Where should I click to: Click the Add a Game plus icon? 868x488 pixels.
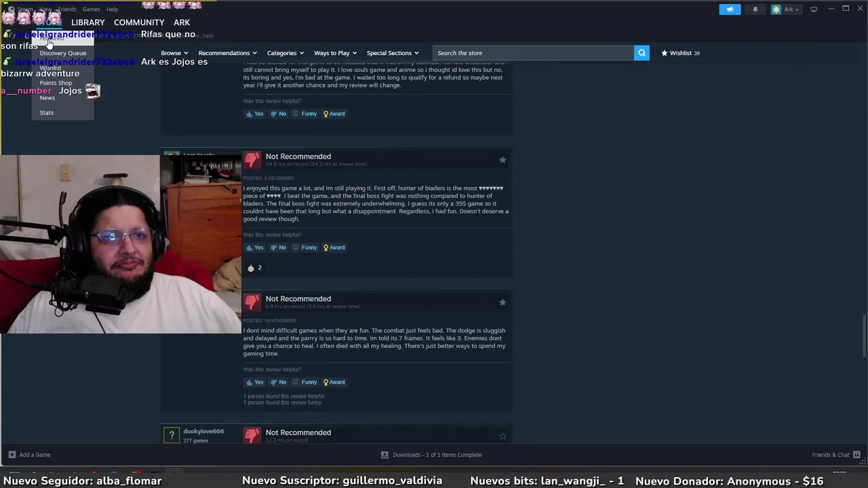(x=12, y=455)
